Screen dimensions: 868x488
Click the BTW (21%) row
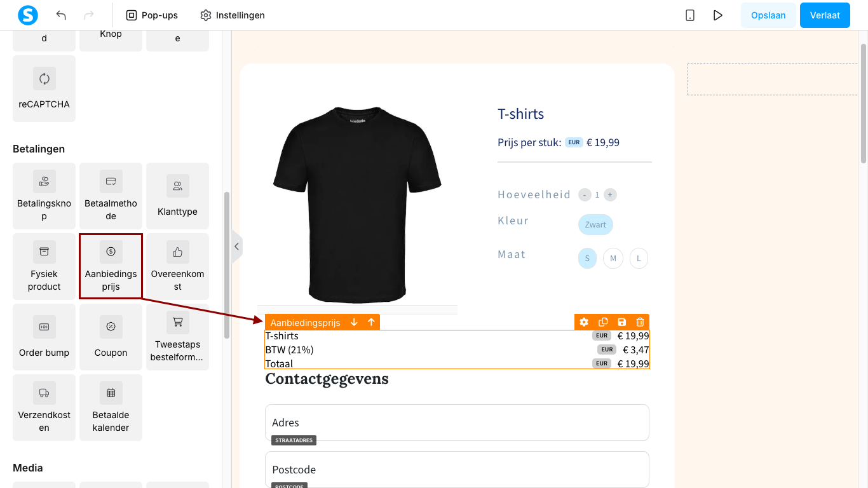point(457,349)
